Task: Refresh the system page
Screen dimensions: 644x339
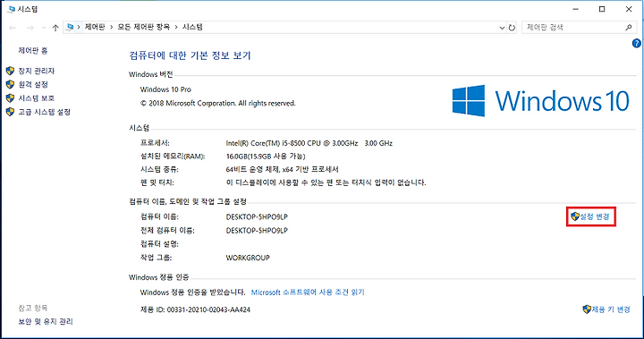Action: tap(512, 28)
